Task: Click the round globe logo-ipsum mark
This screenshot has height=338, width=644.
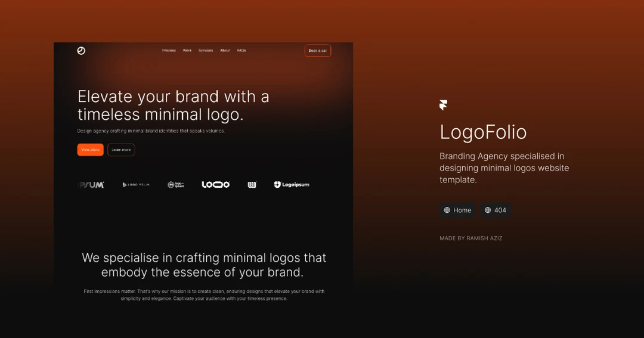Action: tap(176, 185)
